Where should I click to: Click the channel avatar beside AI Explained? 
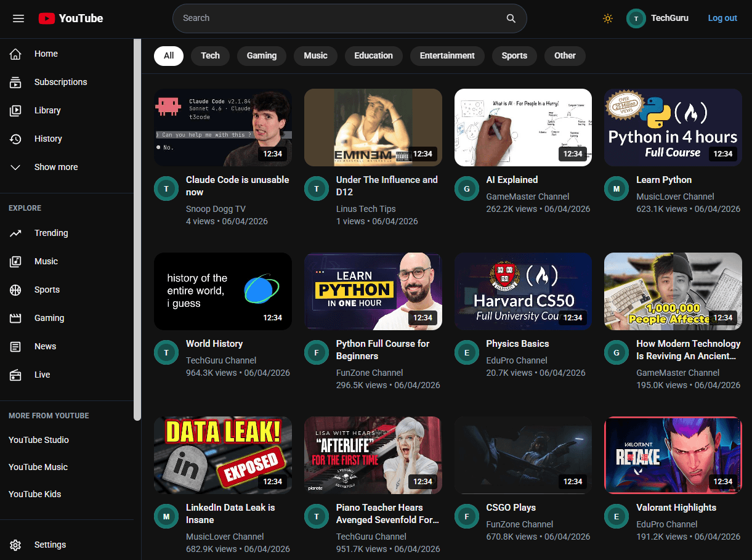click(x=467, y=189)
